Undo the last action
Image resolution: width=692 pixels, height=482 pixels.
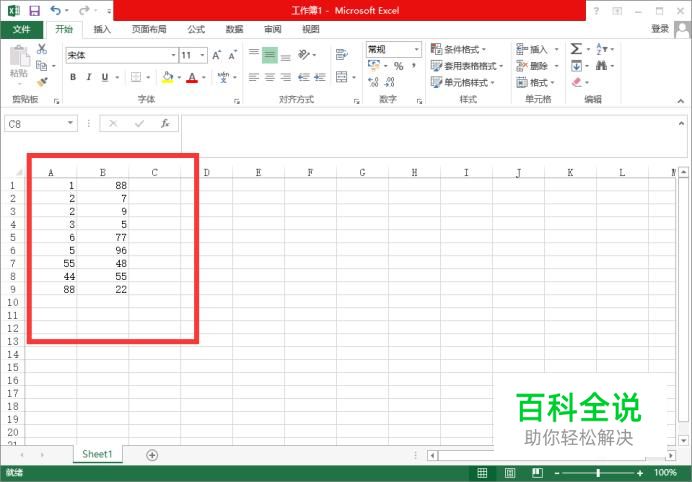tap(56, 10)
